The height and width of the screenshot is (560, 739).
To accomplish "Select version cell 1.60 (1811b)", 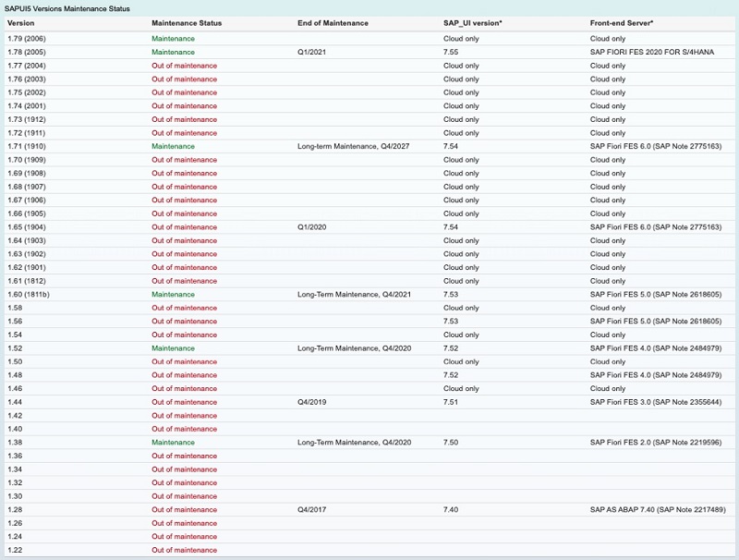I will pyautogui.click(x=29, y=294).
